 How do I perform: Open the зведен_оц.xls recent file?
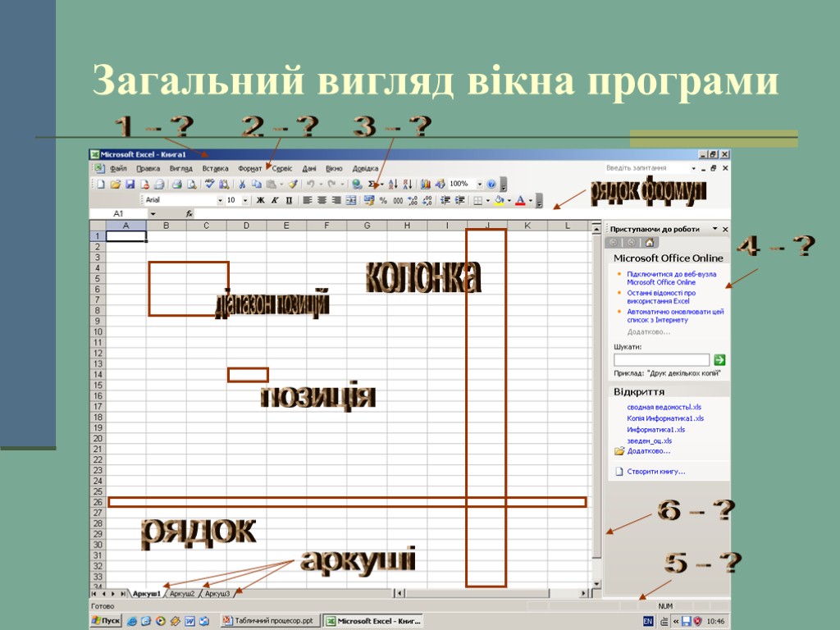tap(650, 441)
